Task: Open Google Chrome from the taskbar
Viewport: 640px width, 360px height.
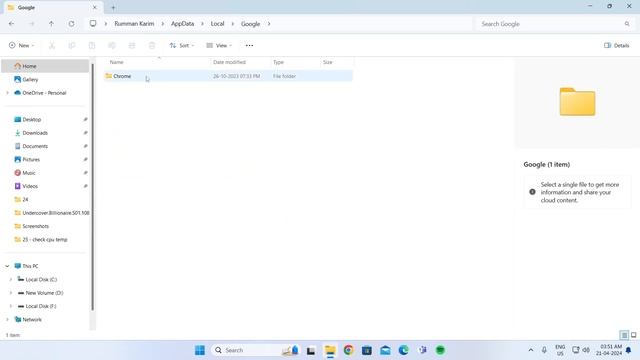Action: (349, 350)
